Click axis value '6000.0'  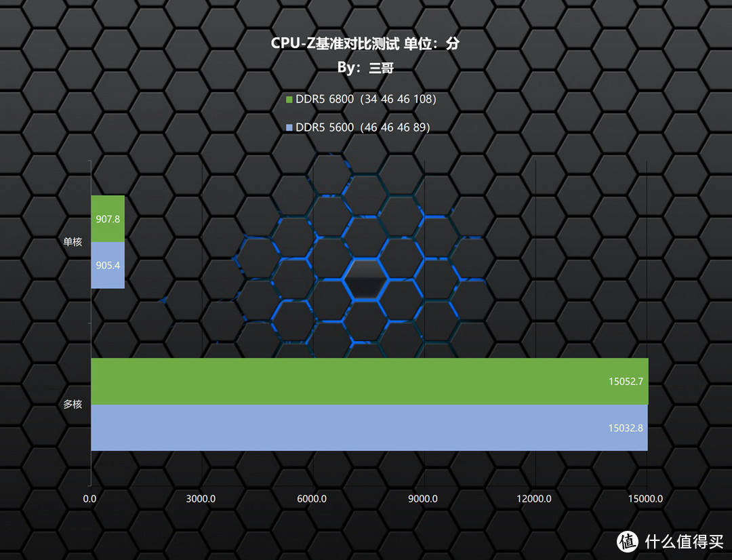pos(312,499)
